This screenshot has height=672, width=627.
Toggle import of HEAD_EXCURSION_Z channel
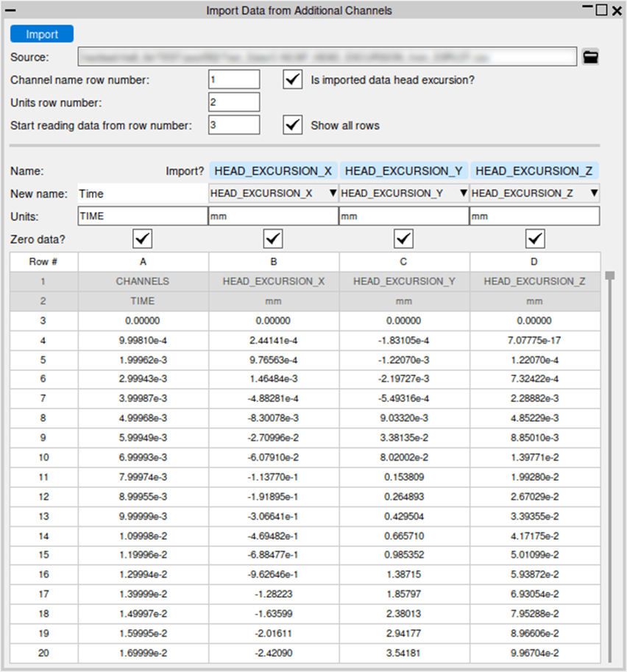point(534,171)
